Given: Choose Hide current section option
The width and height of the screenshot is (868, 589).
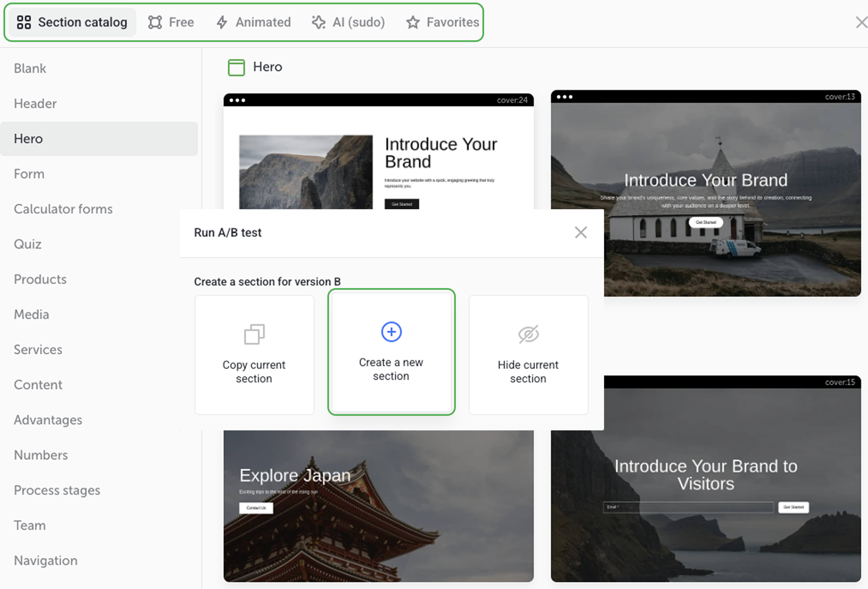Looking at the screenshot, I should 528,355.
